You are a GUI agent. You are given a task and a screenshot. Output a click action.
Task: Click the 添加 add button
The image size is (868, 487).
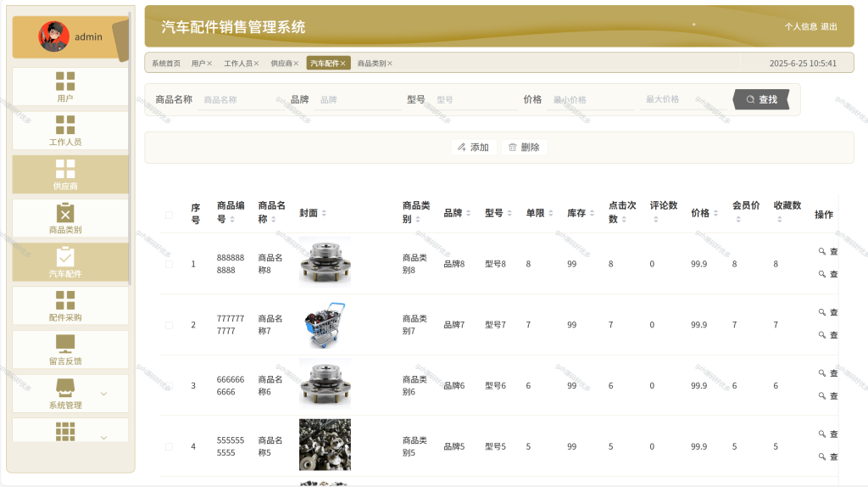click(x=473, y=148)
